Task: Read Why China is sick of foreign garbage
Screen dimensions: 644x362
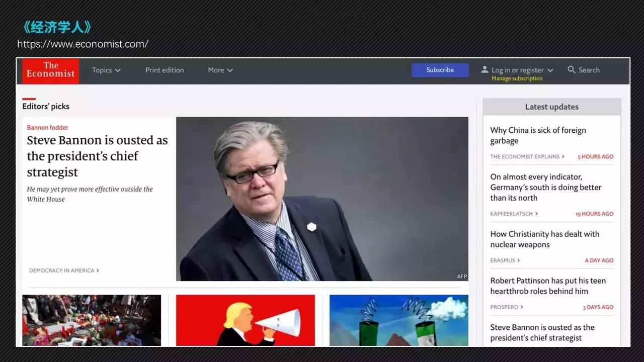Action: point(538,136)
